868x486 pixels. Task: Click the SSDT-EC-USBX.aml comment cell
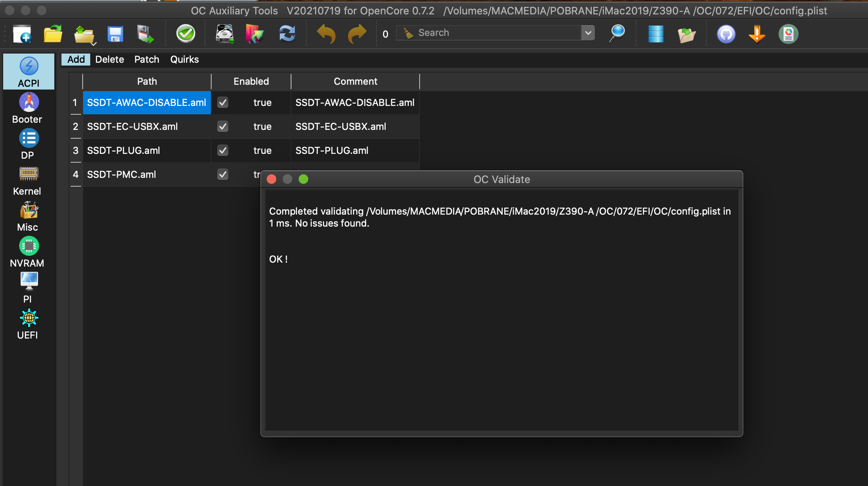pos(355,127)
